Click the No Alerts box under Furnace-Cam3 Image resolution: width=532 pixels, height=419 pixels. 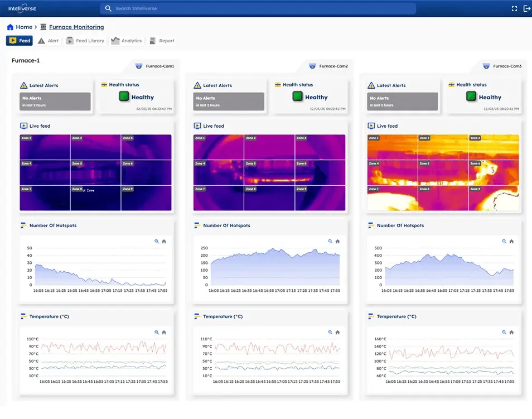403,102
